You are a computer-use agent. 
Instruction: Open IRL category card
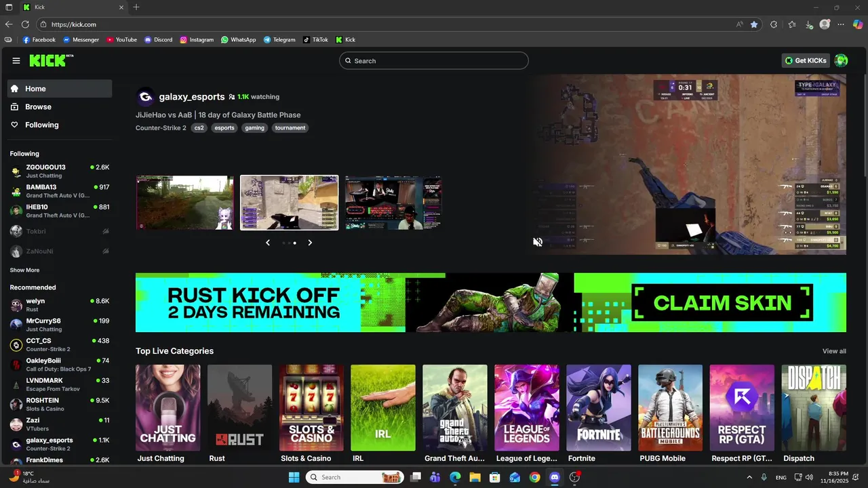point(383,408)
